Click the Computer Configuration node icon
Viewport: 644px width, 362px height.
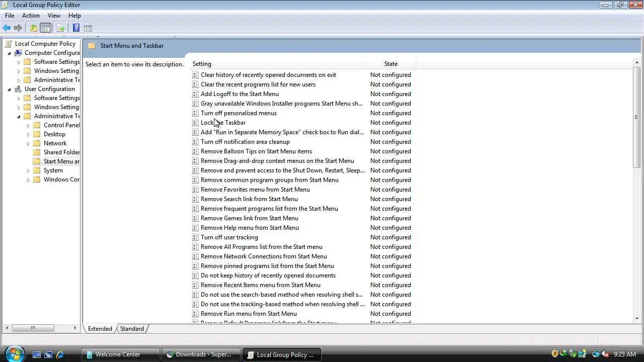[x=18, y=53]
